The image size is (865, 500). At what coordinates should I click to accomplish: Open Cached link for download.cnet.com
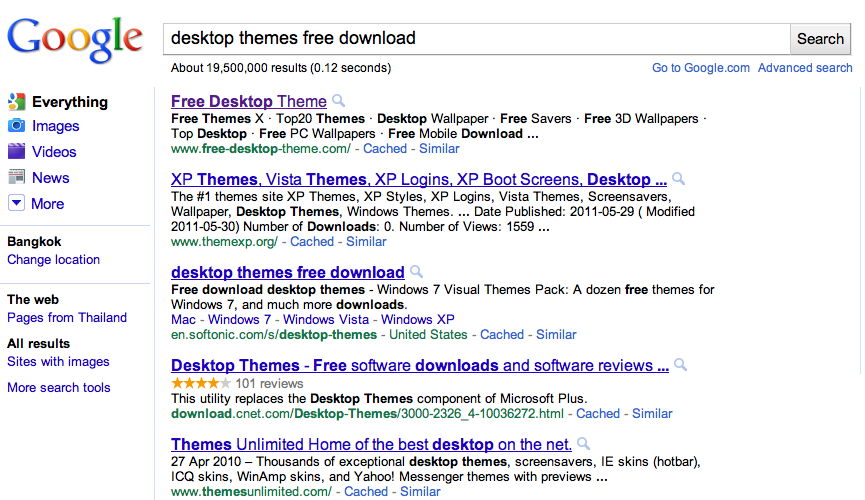pyautogui.click(x=598, y=414)
